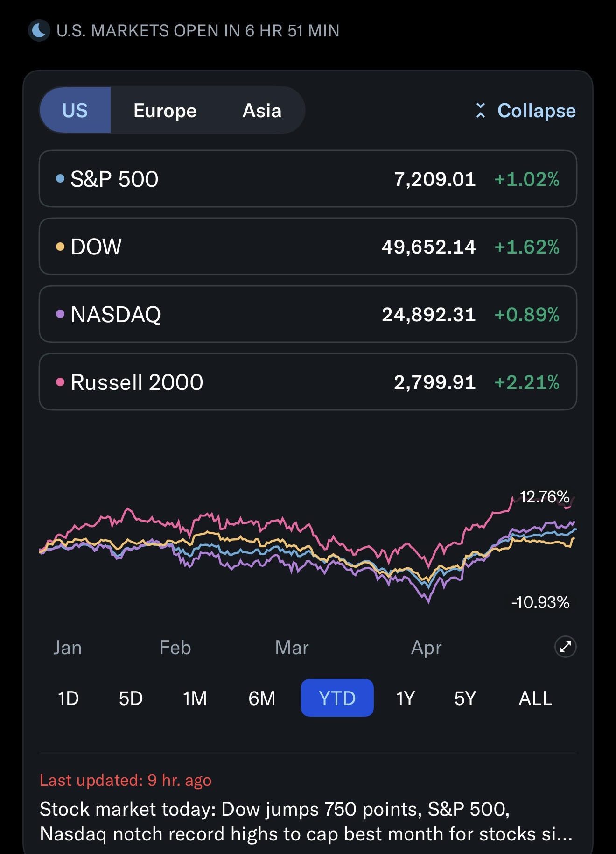This screenshot has height=854, width=616.
Task: Click the blue S&P 500 dot
Action: 60,178
